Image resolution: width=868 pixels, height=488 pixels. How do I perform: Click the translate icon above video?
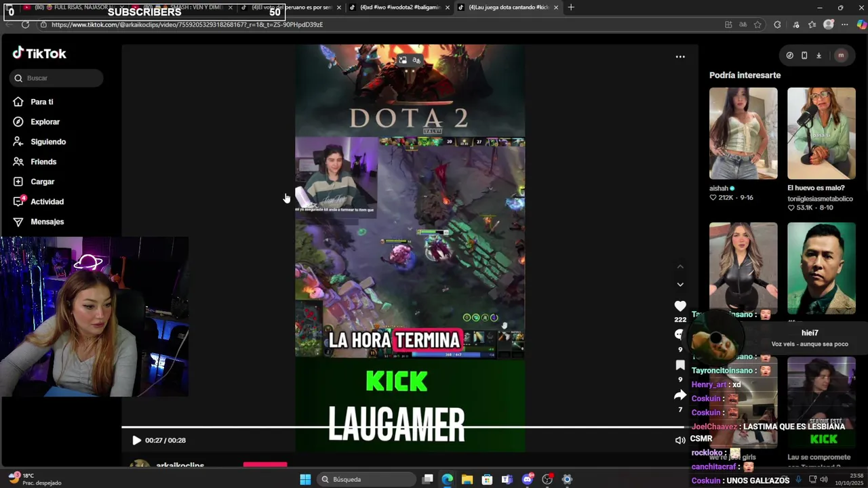(416, 60)
